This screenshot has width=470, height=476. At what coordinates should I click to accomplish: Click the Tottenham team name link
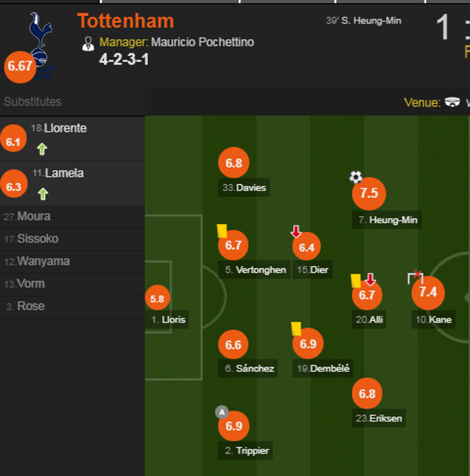(x=126, y=21)
